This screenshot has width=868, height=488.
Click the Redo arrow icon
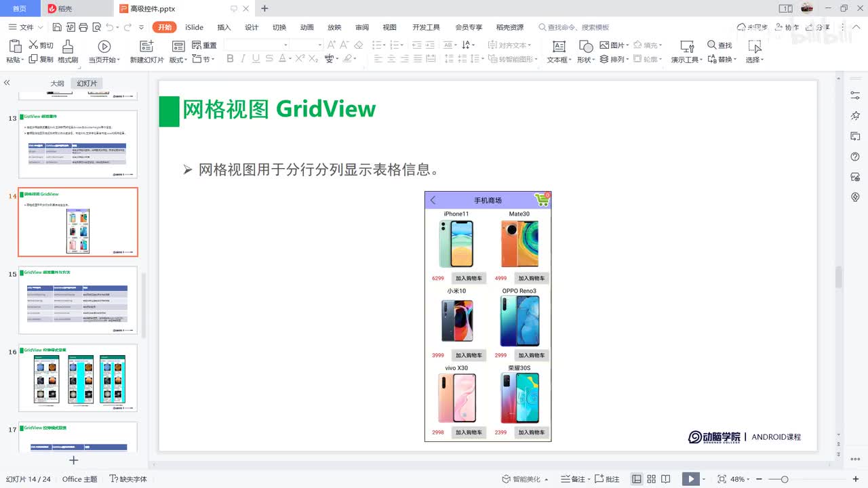[x=127, y=27]
